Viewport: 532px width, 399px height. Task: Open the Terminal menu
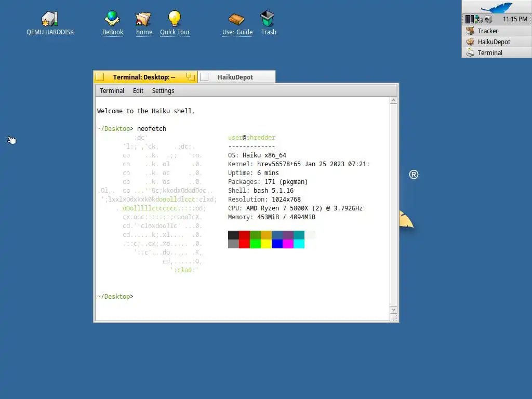click(x=112, y=90)
